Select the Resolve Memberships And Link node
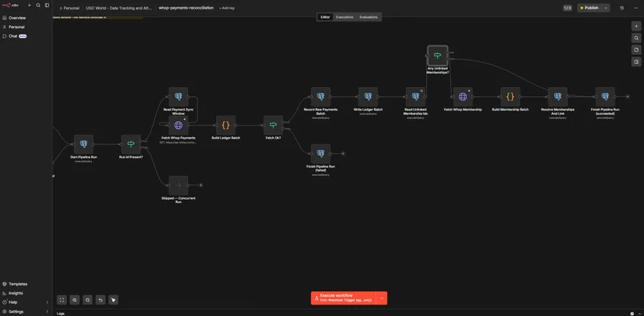This screenshot has width=644, height=316. [558, 97]
